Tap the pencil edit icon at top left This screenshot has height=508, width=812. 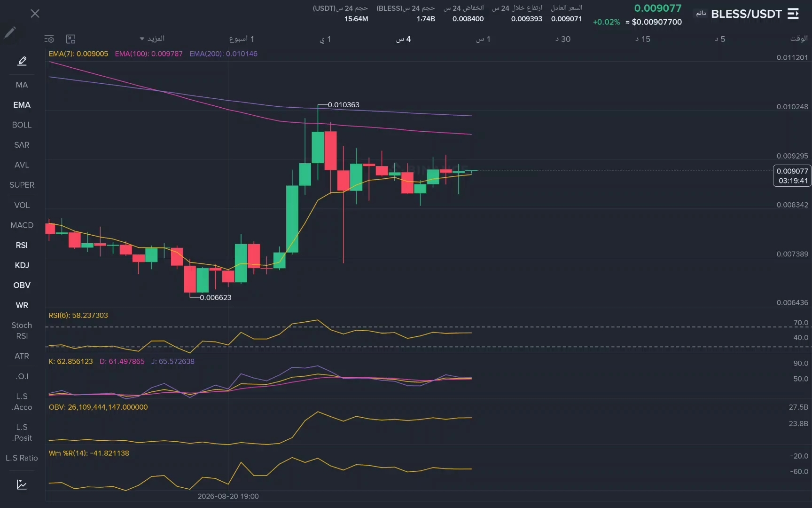(10, 32)
